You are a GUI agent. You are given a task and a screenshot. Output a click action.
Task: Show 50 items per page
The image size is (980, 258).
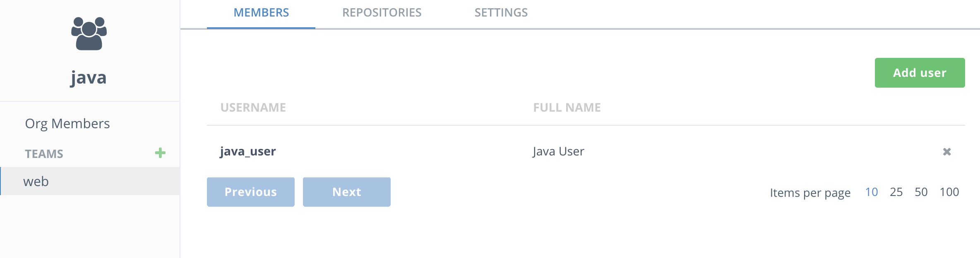(921, 192)
